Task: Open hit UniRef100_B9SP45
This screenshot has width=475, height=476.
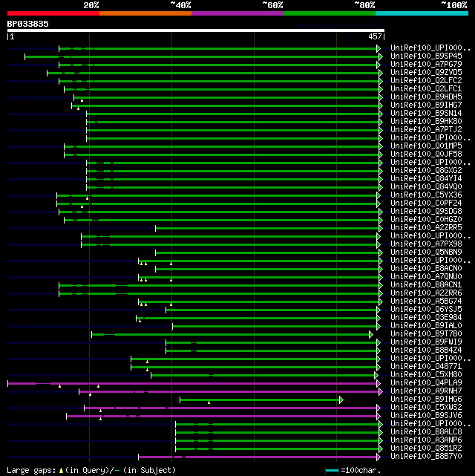Action: point(426,56)
